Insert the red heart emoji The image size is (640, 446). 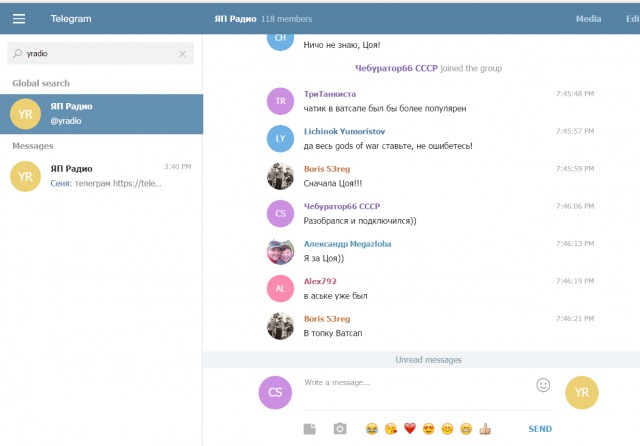pos(410,429)
